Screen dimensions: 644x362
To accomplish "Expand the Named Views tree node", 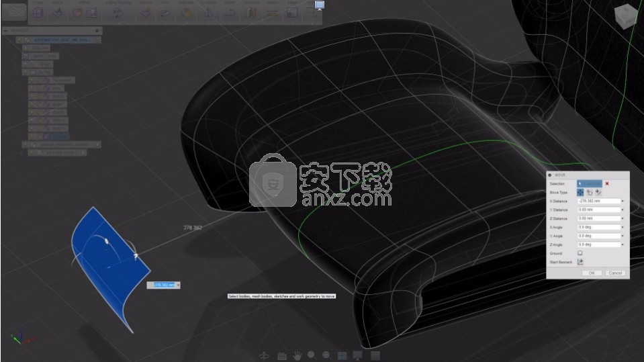I will [16, 56].
